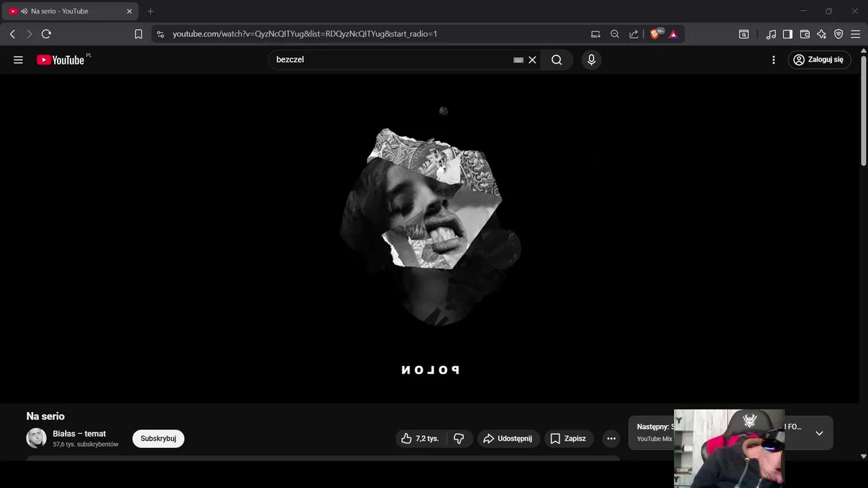The width and height of the screenshot is (868, 488).
Task: Click the search magnifier button
Action: [557, 60]
